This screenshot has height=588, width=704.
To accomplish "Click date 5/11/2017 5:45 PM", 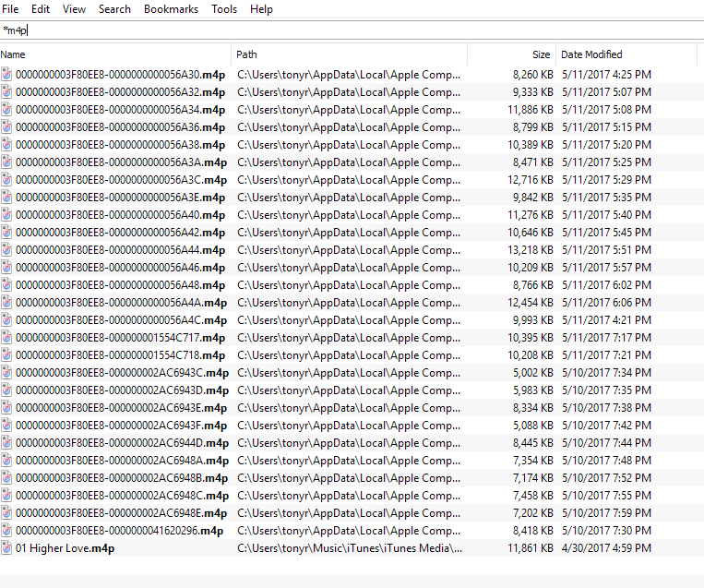I will 606,233.
